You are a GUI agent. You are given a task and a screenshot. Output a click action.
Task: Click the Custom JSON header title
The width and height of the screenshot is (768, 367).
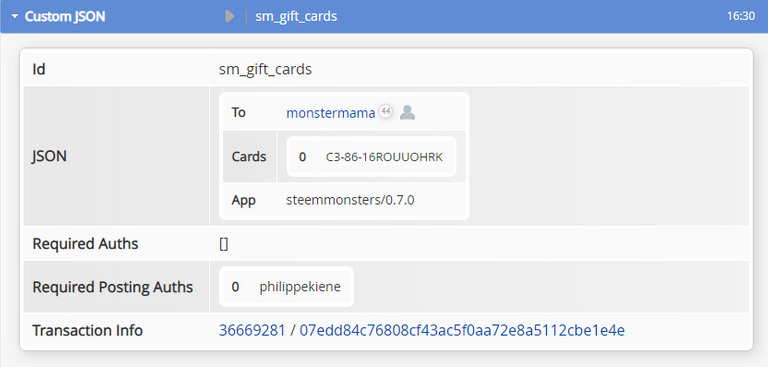(65, 17)
